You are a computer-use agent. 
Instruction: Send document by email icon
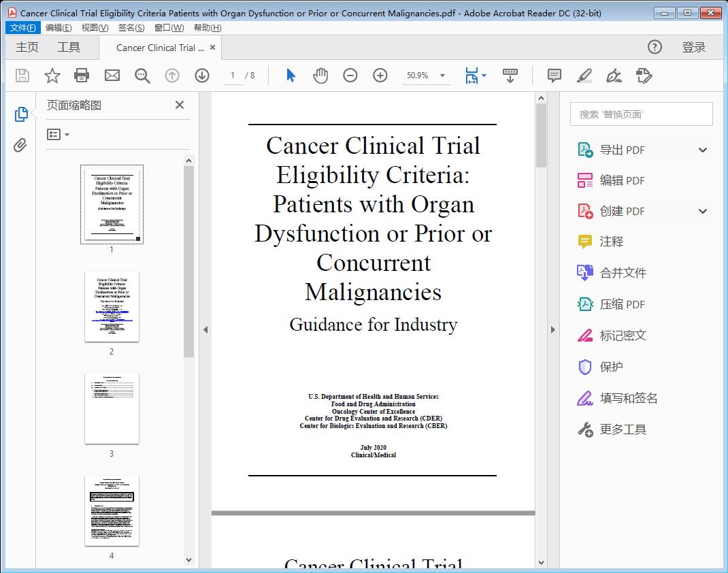tap(112, 76)
